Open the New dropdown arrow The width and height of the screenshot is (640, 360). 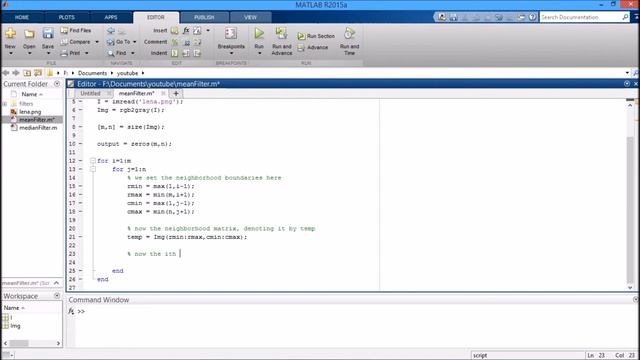pyautogui.click(x=11, y=53)
